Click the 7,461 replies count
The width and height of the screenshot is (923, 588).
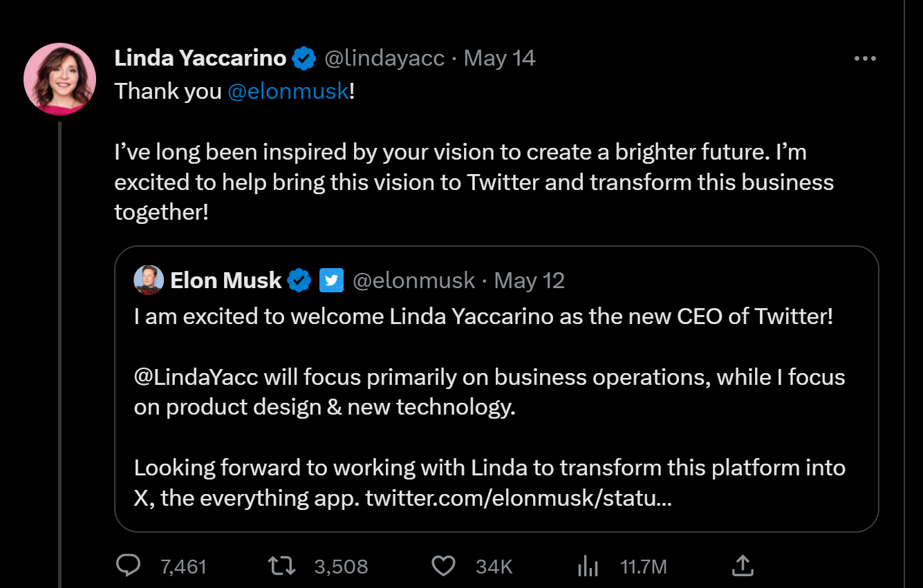183,567
